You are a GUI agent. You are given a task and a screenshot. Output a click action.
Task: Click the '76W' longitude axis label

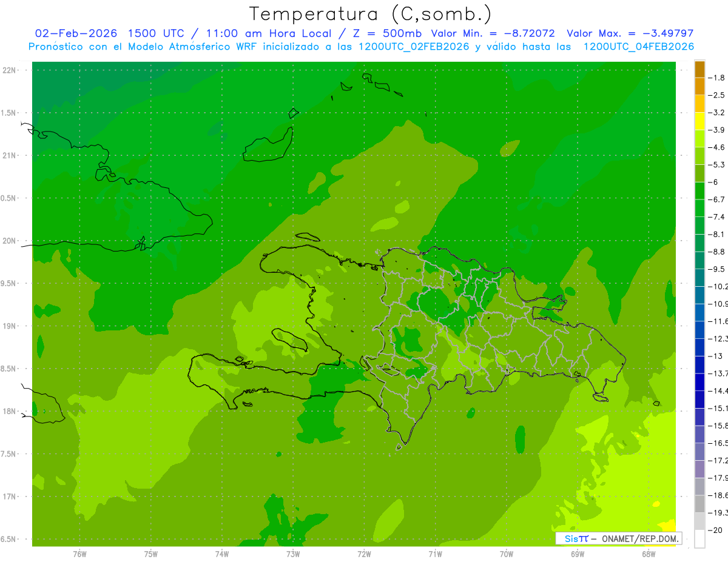tap(80, 554)
